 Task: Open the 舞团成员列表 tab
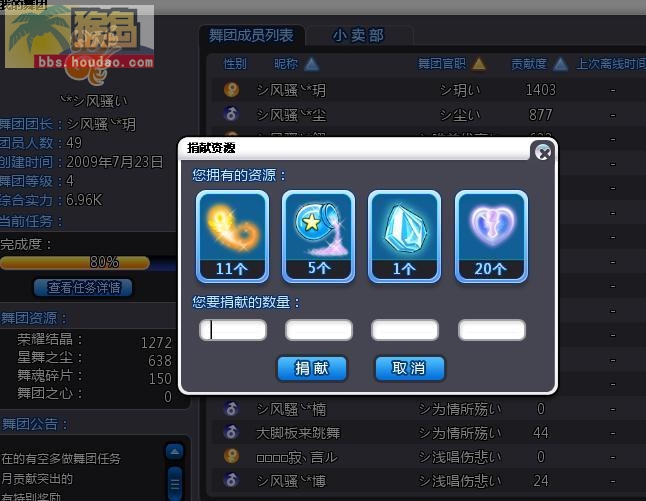[251, 36]
